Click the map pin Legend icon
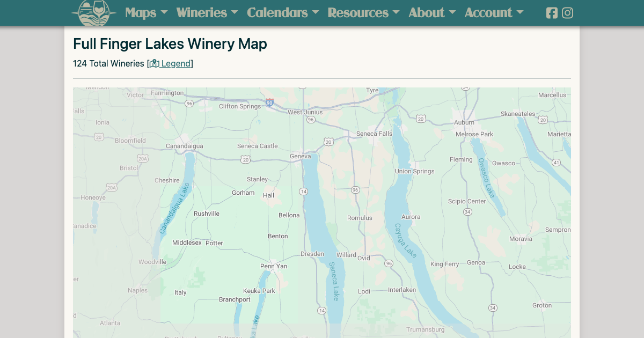 [155, 63]
